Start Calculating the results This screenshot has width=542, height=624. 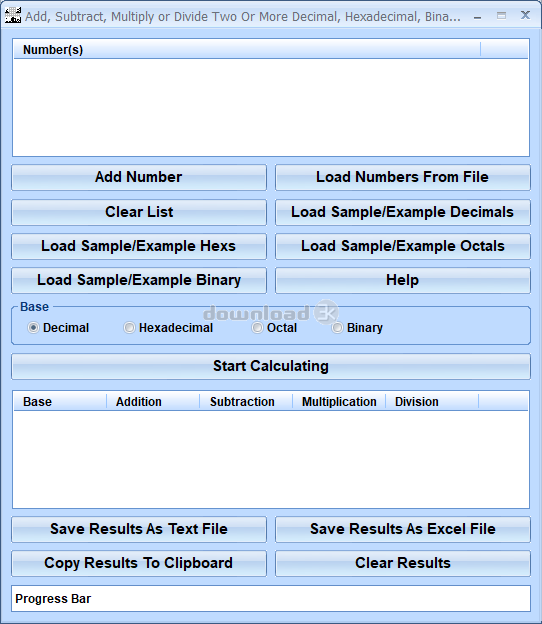pyautogui.click(x=271, y=367)
